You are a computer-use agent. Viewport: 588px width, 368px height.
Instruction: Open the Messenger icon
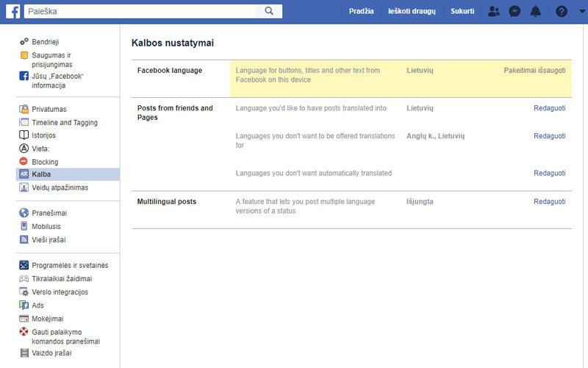[x=514, y=11]
